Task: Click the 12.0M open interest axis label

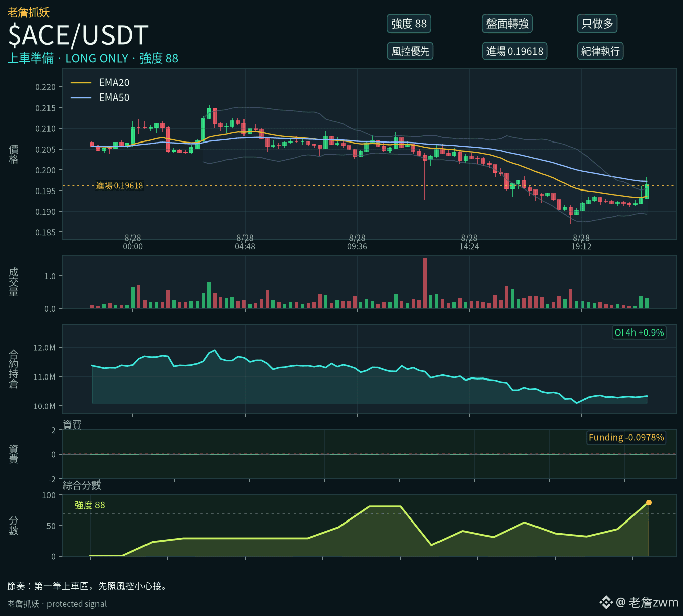Action: [44, 348]
